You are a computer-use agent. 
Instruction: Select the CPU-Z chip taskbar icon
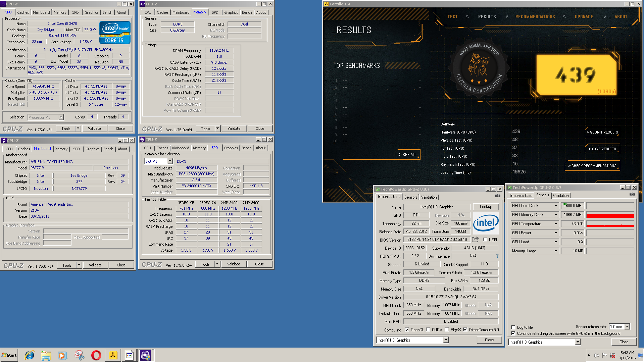coord(145,355)
